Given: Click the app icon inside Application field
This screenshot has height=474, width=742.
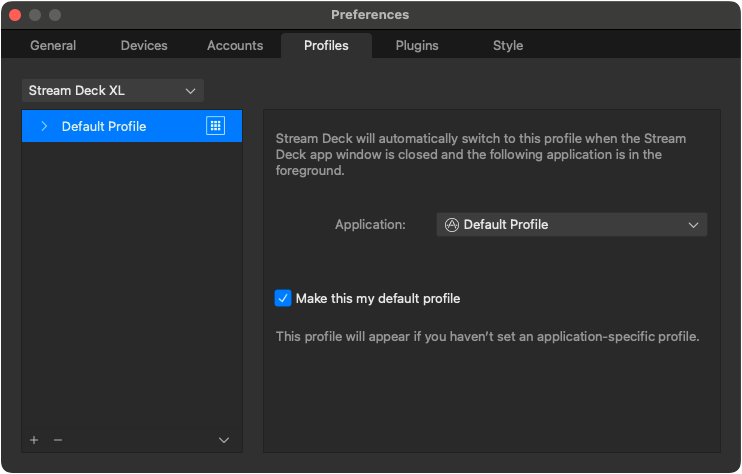Looking at the screenshot, I should 451,225.
